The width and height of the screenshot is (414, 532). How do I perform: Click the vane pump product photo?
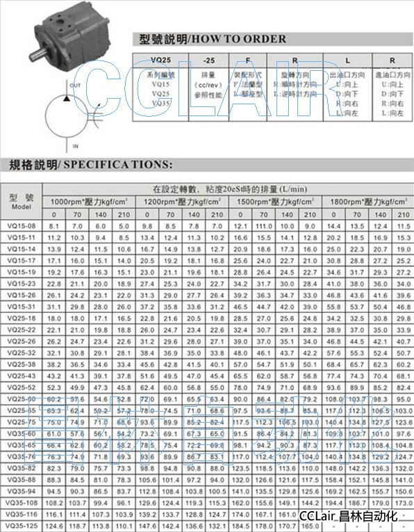tap(69, 37)
